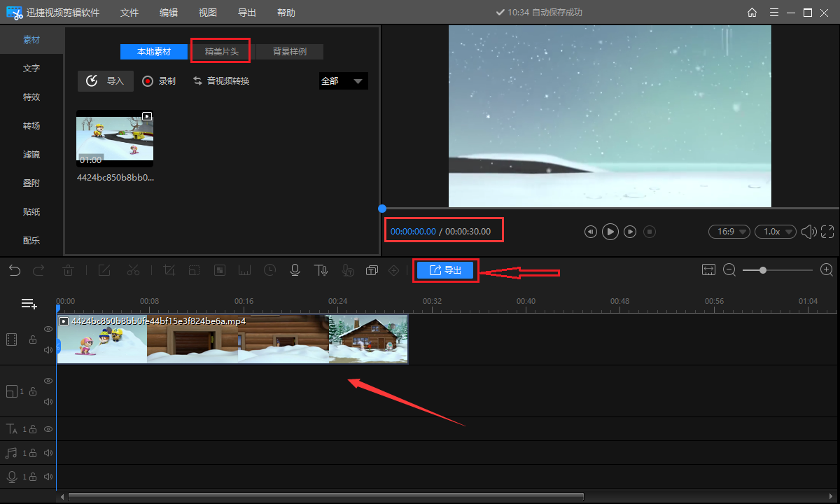Click the timeline zoom slider handle

[762, 270]
